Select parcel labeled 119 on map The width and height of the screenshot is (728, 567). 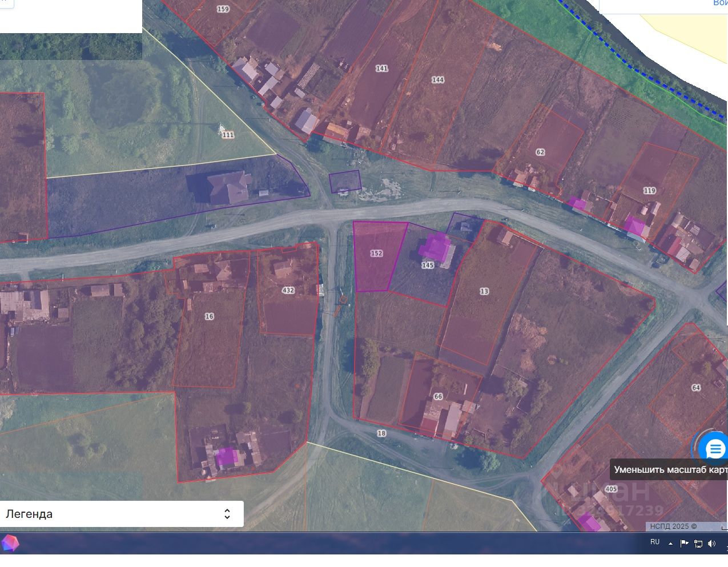coord(649,191)
